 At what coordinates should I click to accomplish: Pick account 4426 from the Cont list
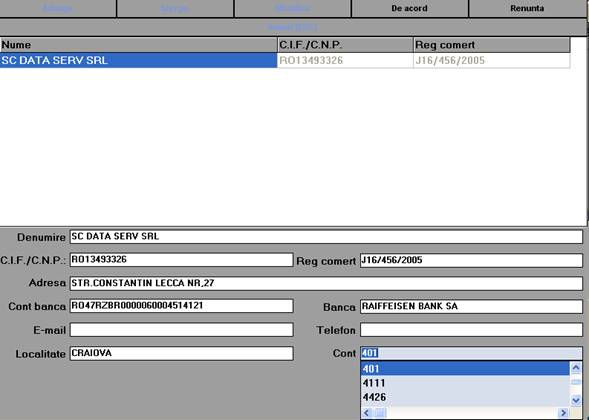[x=465, y=397]
